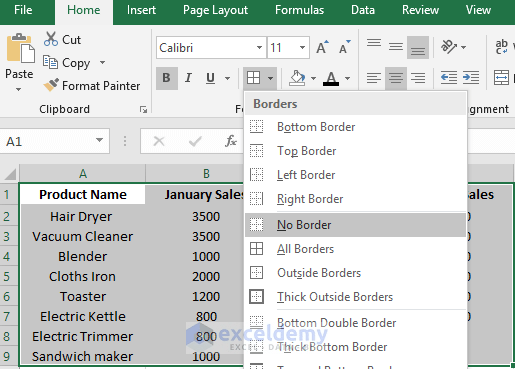Screen dimensions: 515x369
Task: Choose Bottom Border menu option
Action: pos(355,127)
